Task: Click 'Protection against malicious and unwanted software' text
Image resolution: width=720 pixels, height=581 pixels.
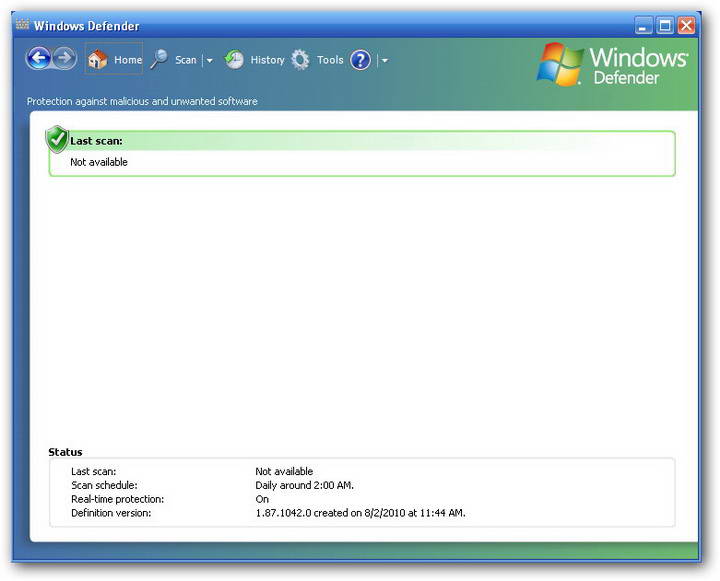Action: click(142, 101)
